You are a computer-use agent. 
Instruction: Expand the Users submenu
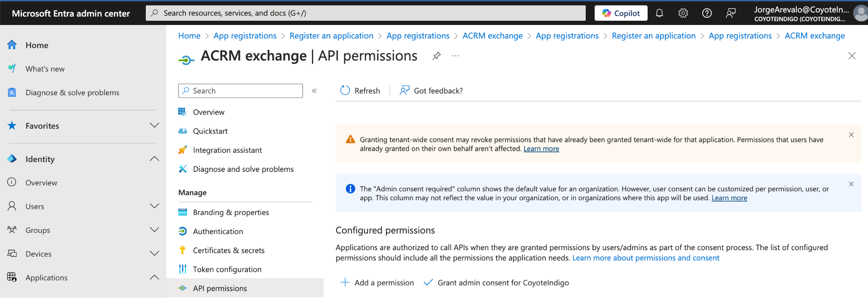tap(154, 206)
